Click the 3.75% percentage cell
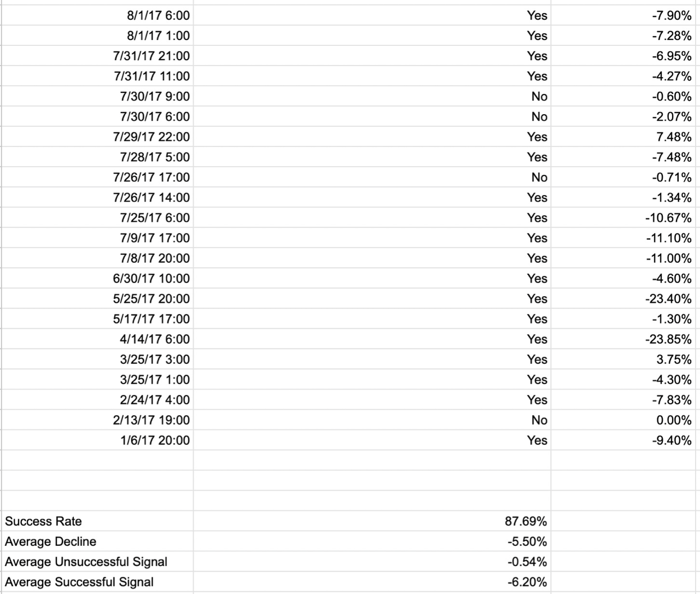700x594 pixels. coord(626,359)
